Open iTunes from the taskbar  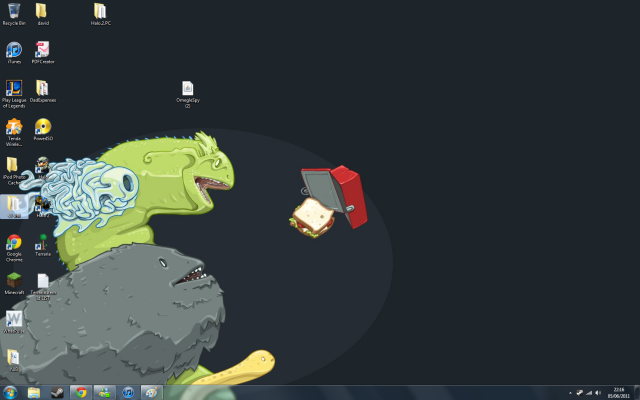click(127, 392)
